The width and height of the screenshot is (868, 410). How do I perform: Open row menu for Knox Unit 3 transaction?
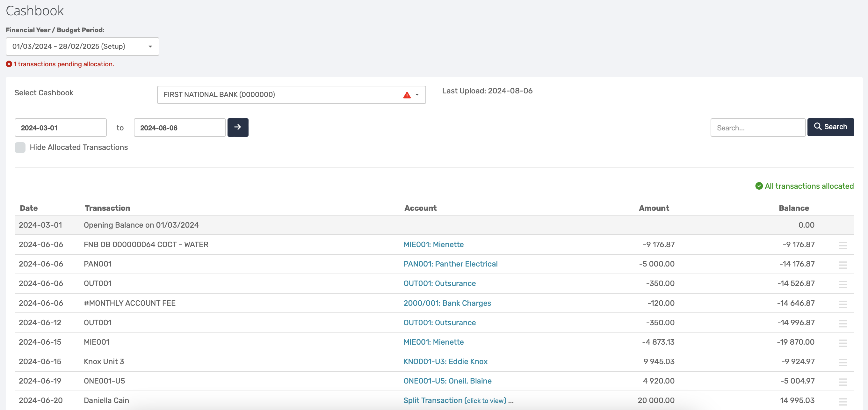(843, 362)
